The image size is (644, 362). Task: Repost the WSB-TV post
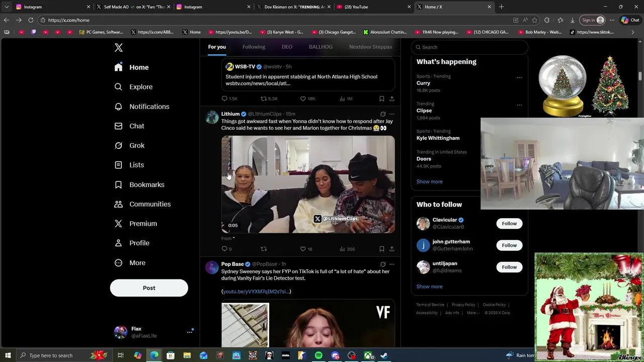[264, 99]
